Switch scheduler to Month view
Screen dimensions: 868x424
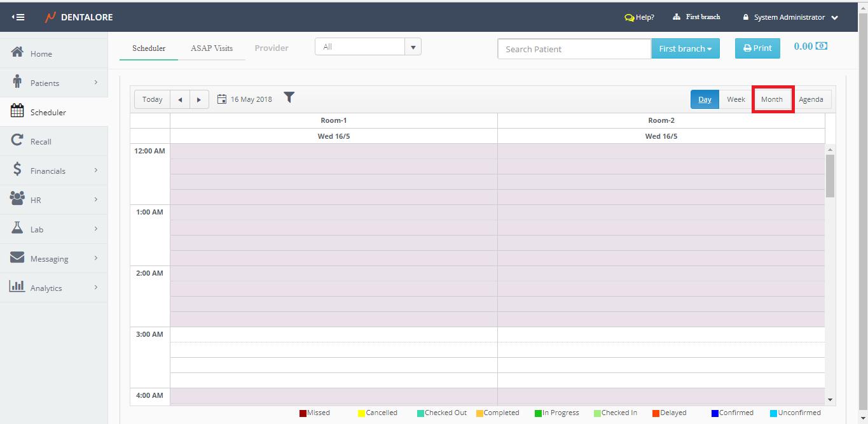[772, 99]
